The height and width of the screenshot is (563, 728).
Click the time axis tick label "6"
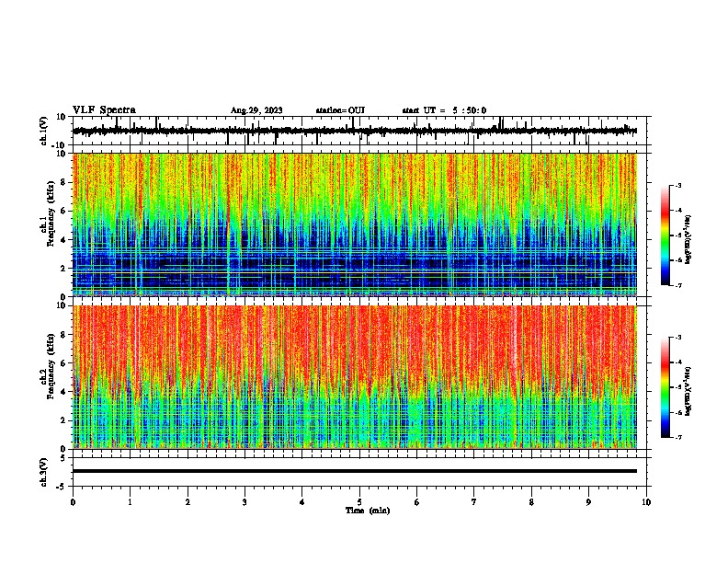point(417,502)
